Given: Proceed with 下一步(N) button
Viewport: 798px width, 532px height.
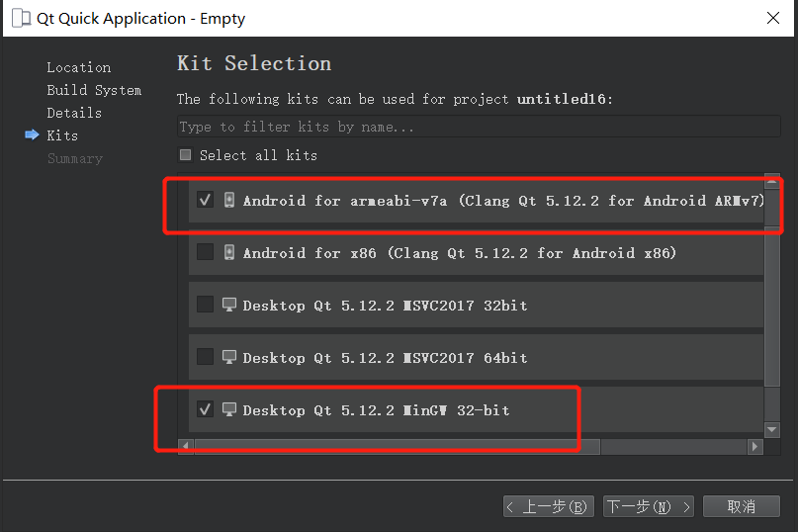Looking at the screenshot, I should (x=649, y=506).
